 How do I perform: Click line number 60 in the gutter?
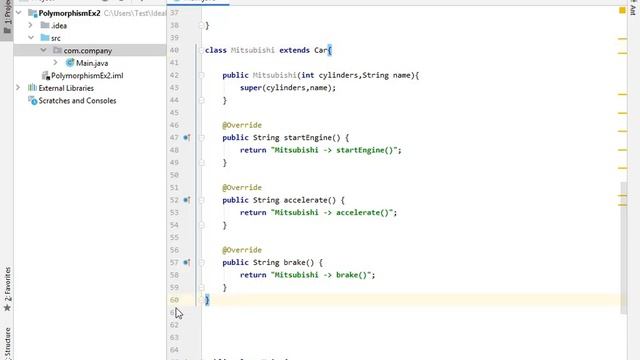point(174,300)
